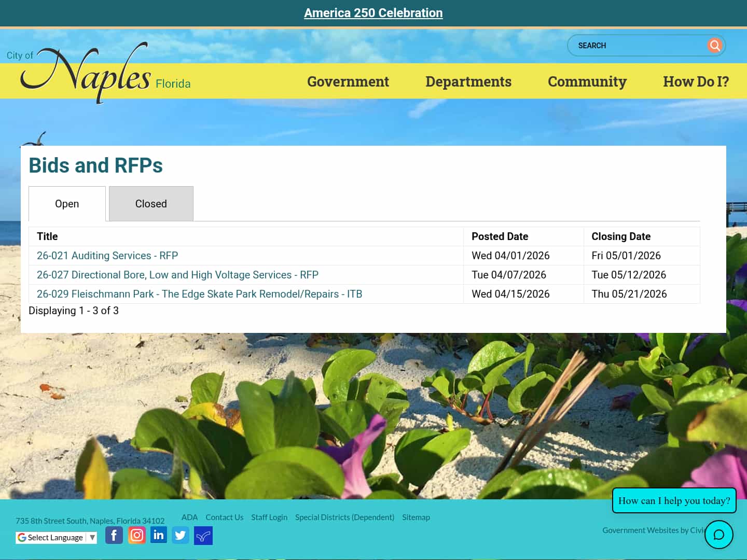This screenshot has width=747, height=560.
Task: Open the Fleischmann Park Skate Park ITB
Action: click(200, 293)
